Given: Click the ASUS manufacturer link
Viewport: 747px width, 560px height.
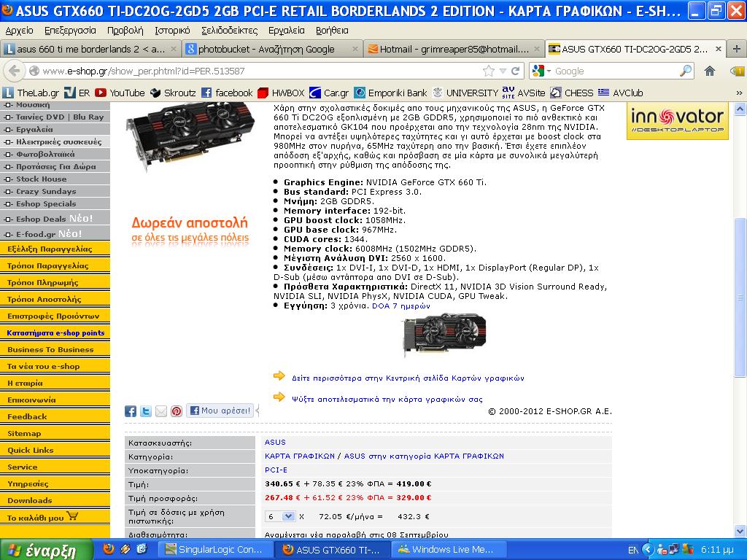Looking at the screenshot, I should (x=275, y=443).
